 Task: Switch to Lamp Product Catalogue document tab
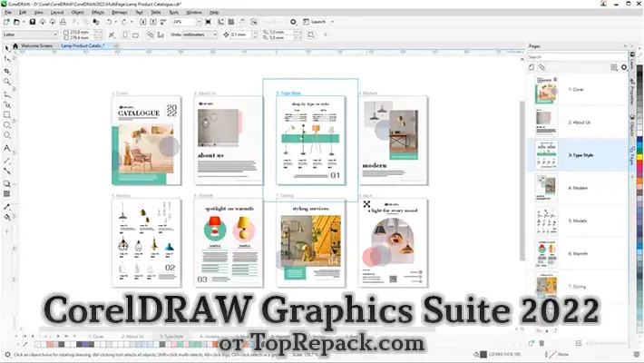click(x=83, y=45)
